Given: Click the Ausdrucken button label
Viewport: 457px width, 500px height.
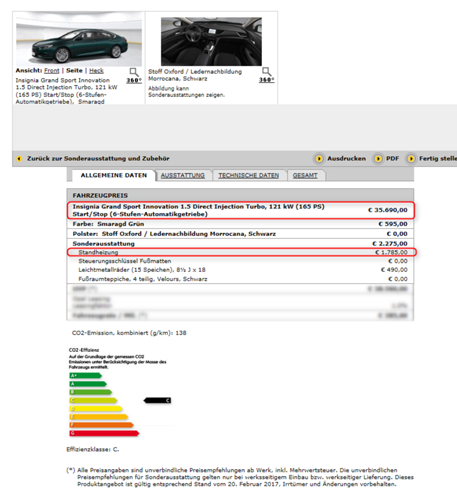Looking at the screenshot, I should pos(346,159).
